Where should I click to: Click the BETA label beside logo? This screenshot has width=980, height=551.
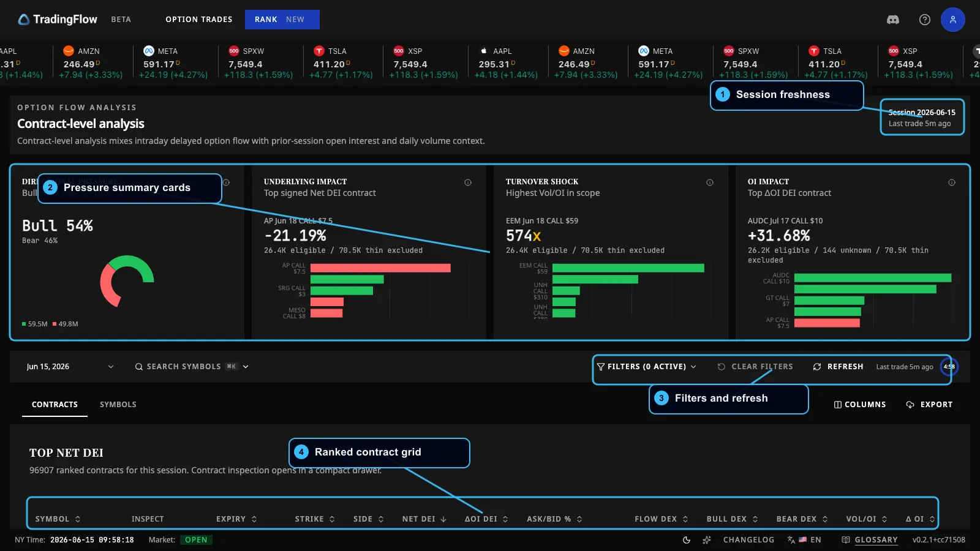coord(121,20)
